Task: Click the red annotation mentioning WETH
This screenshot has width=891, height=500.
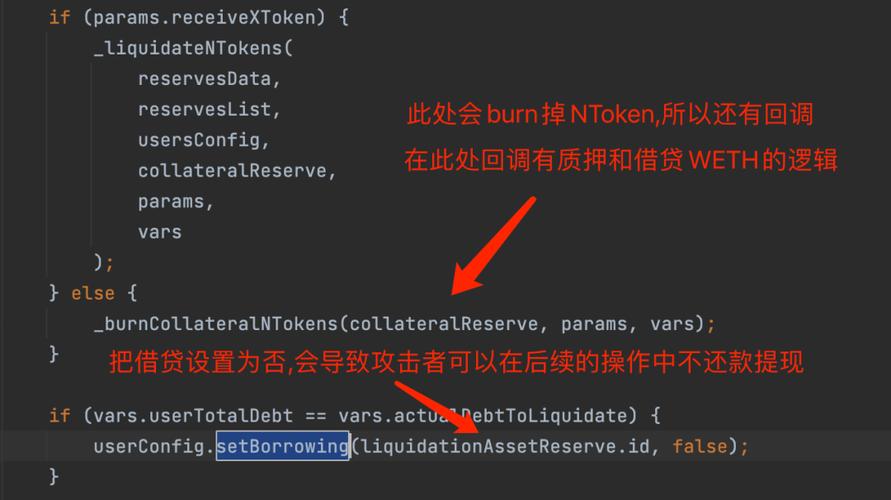Action: pos(621,160)
